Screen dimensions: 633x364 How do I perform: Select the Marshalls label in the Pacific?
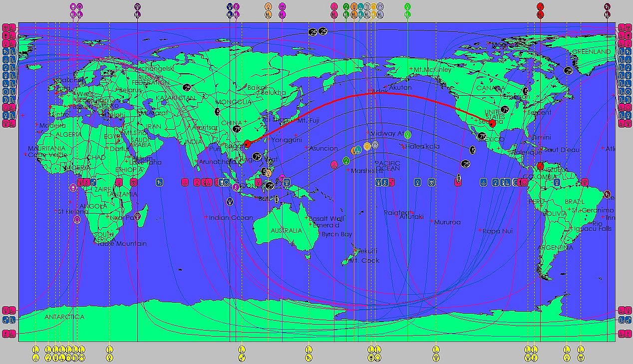(x=367, y=171)
